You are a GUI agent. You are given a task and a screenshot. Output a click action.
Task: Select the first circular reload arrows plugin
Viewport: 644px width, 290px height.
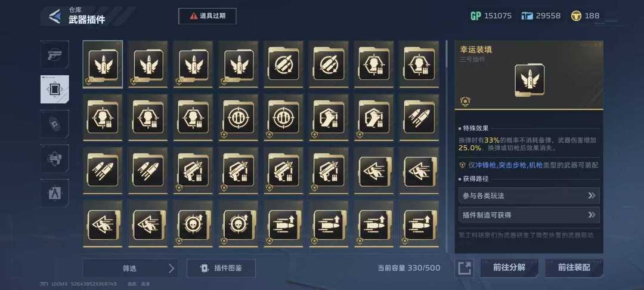[x=284, y=64]
